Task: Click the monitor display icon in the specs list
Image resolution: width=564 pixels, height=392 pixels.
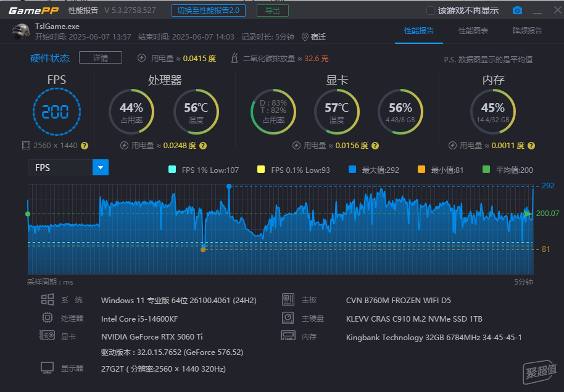Action: pyautogui.click(x=47, y=367)
